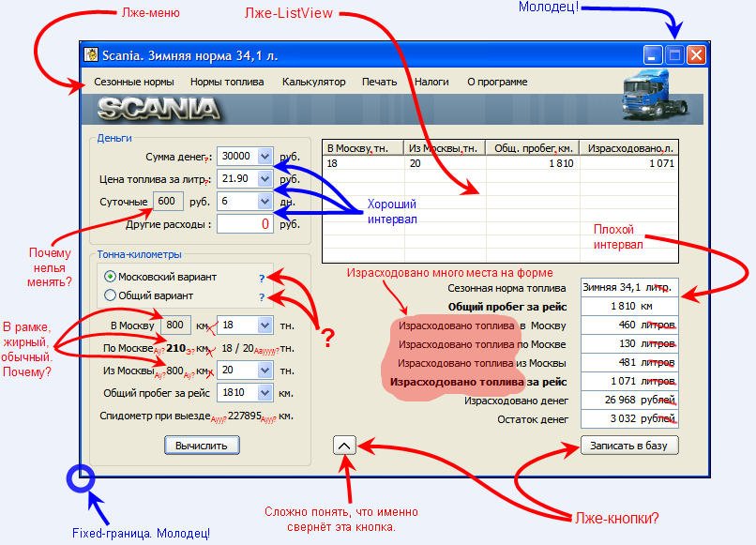This screenshot has height=545, width=756.
Task: Click the По Москве 210 value
Action: (176, 348)
